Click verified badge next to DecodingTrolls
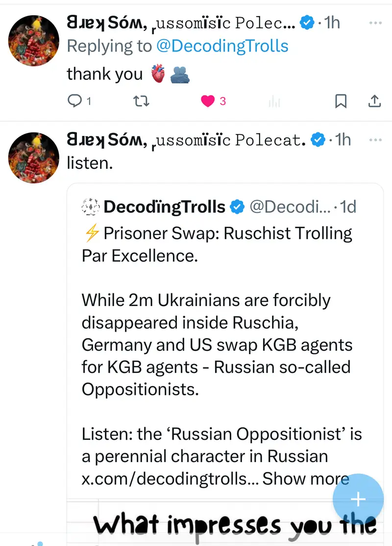The height and width of the screenshot is (546, 392). [237, 207]
